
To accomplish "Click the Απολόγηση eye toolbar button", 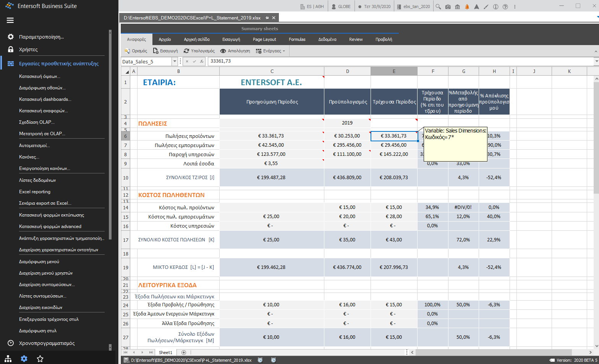I will (235, 51).
